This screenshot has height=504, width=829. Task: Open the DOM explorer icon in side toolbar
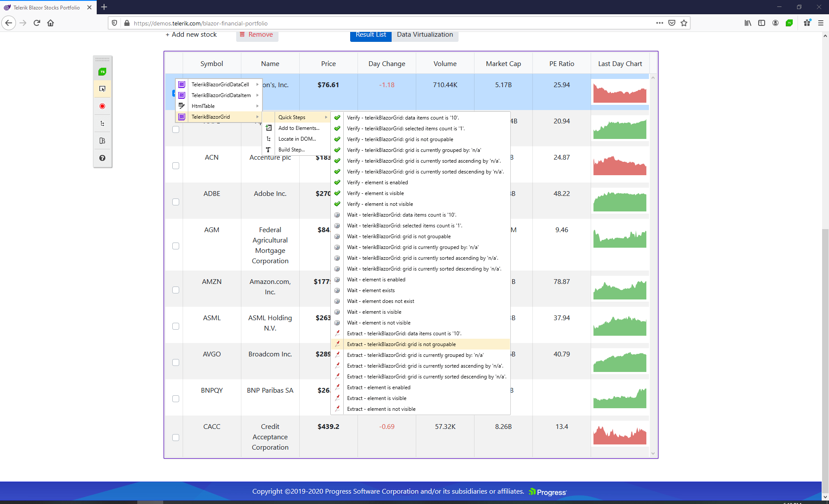coord(102,123)
